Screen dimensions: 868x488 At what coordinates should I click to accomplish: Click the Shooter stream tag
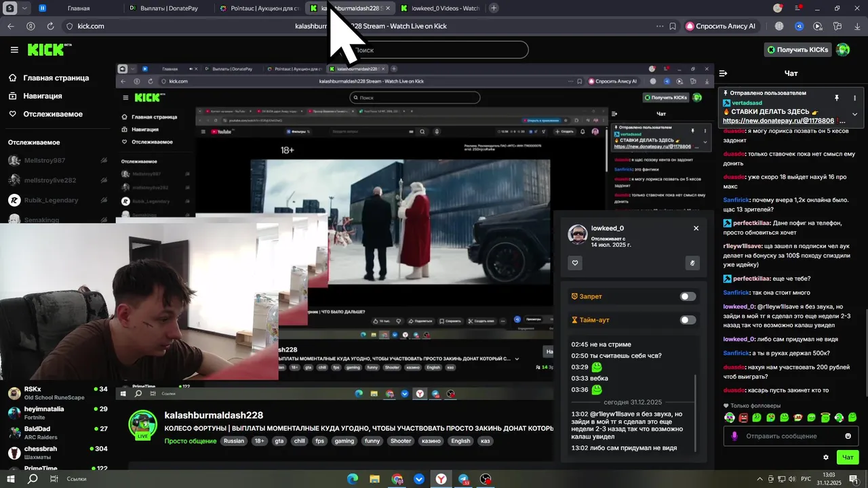click(401, 441)
